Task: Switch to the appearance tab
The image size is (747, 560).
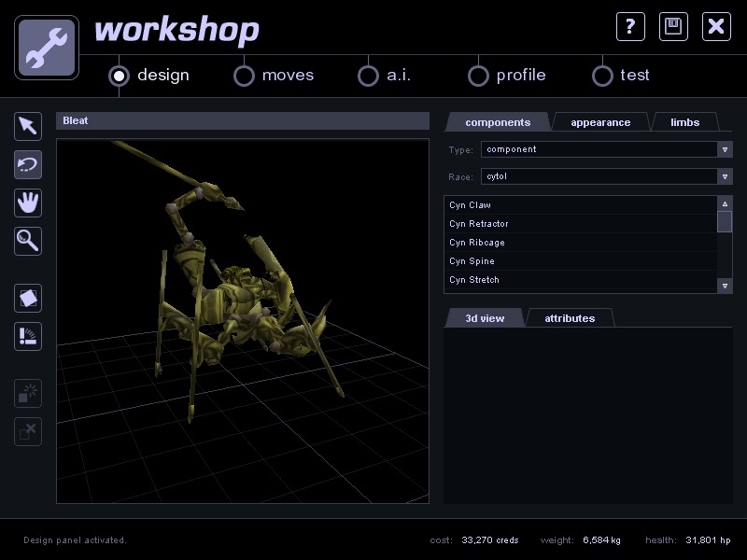Action: click(x=600, y=122)
